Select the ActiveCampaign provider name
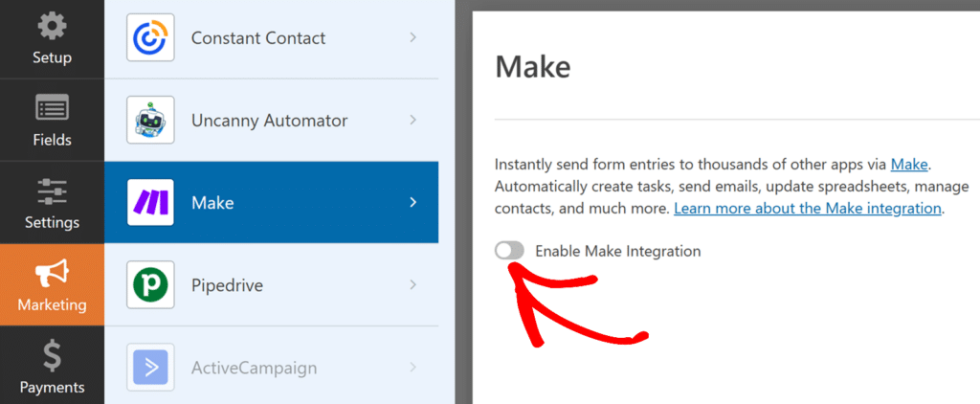 [254, 369]
